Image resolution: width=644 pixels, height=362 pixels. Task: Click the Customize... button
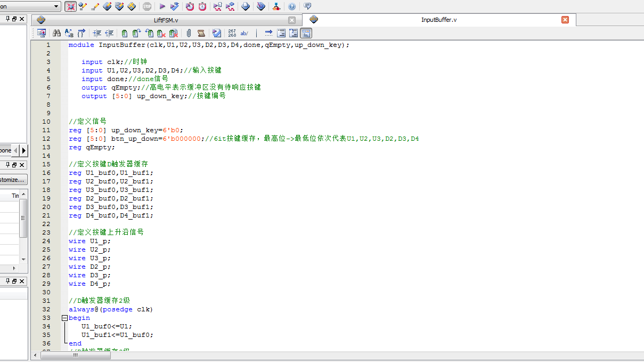point(13,180)
